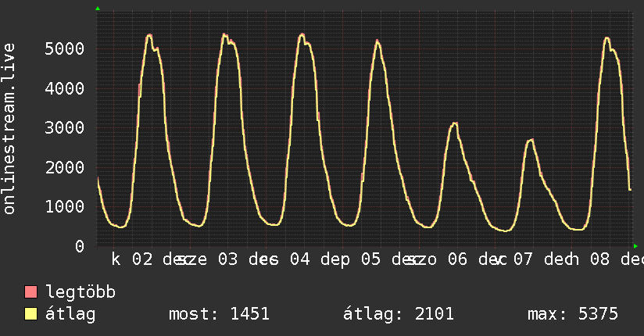
Task: Click the 0 y-axis label
Action: 80,246
